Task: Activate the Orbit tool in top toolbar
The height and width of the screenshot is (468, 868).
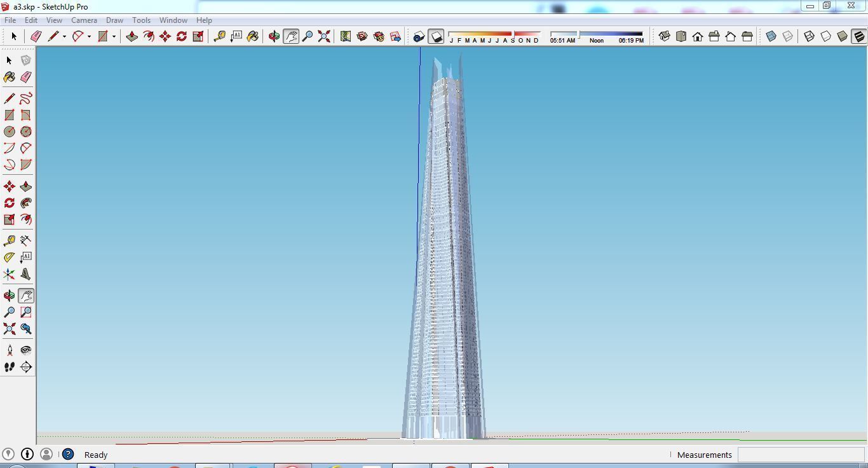Action: (274, 37)
